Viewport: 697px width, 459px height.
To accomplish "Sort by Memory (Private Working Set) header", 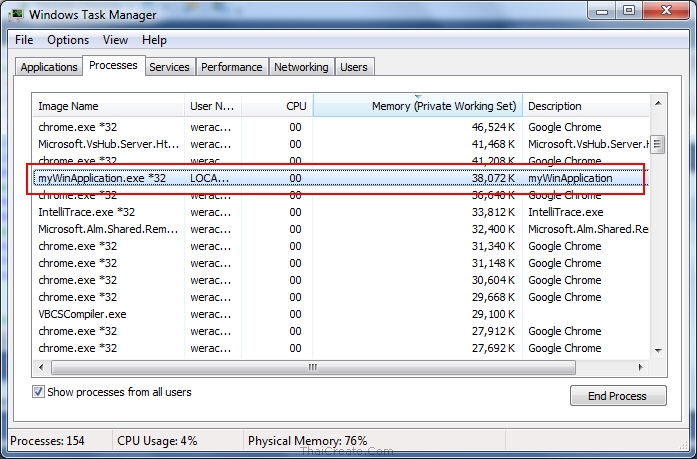I will 418,106.
